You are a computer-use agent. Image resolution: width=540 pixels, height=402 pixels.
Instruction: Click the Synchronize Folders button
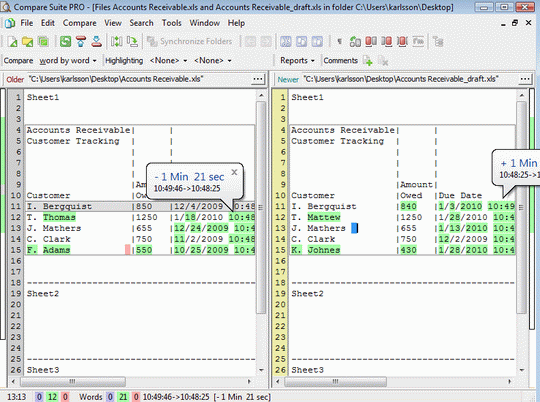pos(190,42)
